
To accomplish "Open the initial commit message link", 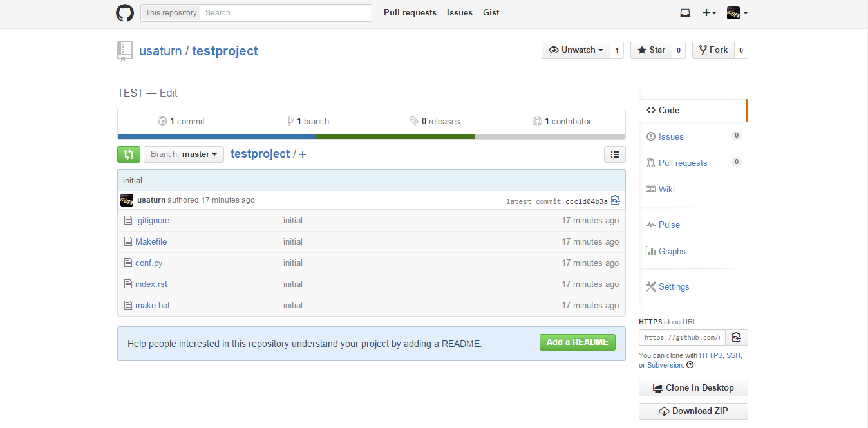I will [133, 180].
